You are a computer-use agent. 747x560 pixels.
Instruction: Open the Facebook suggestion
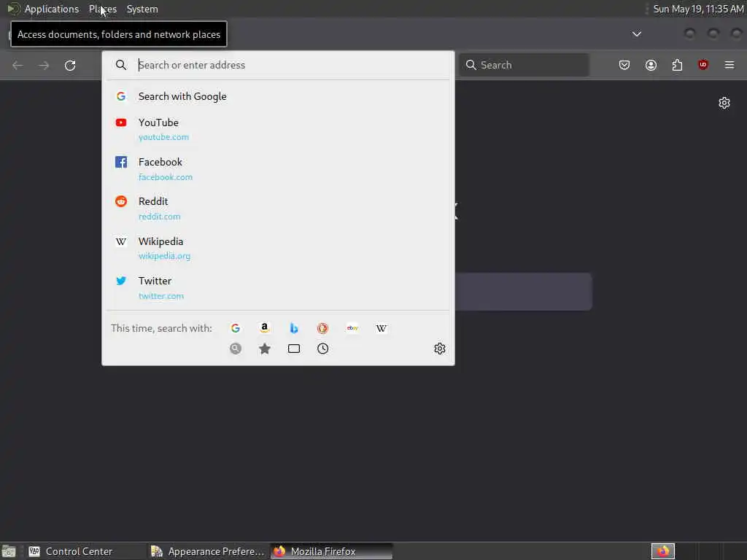[x=278, y=168]
